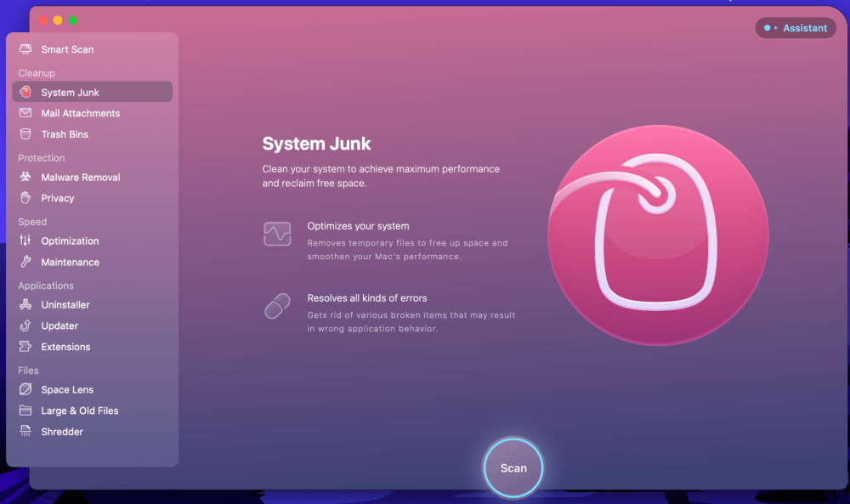Screen dimensions: 850x504
Task: Select the Privacy hand icon
Action: point(25,198)
